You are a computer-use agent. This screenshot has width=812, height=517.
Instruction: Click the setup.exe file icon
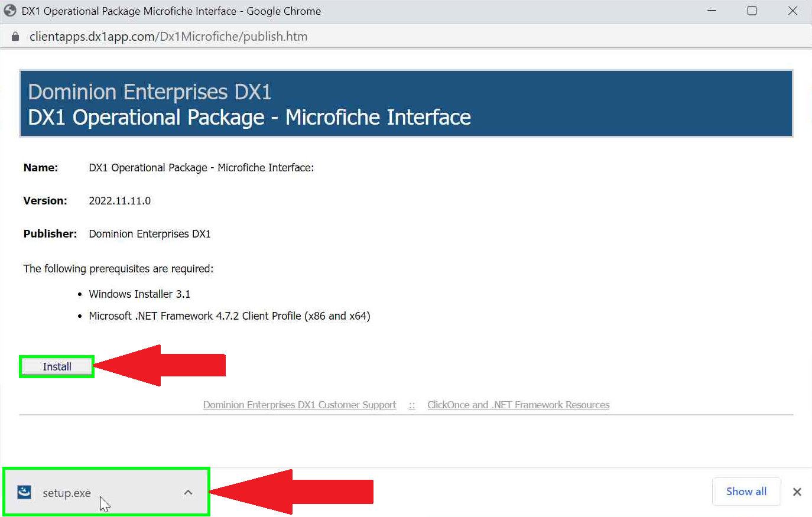pos(24,492)
